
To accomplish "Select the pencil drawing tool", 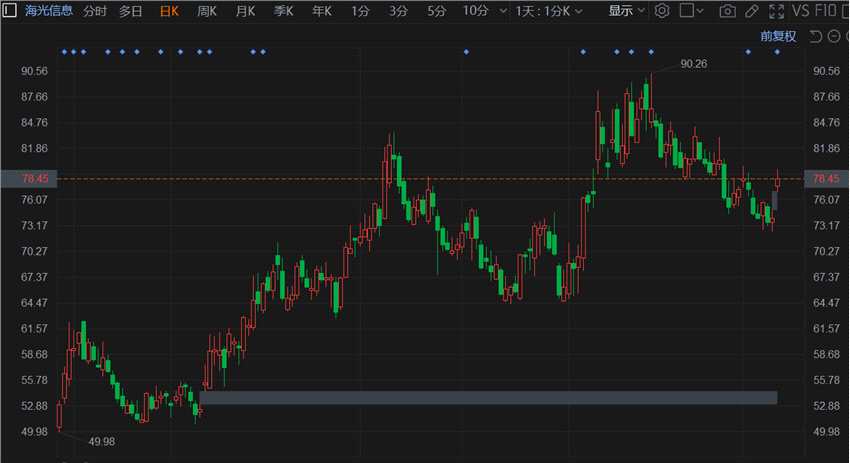I will point(752,11).
